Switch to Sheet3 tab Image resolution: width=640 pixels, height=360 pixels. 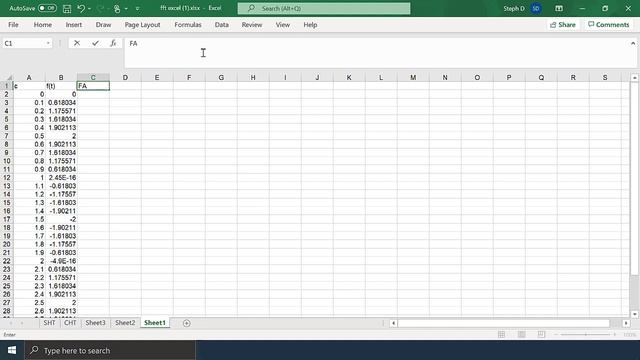pos(96,323)
